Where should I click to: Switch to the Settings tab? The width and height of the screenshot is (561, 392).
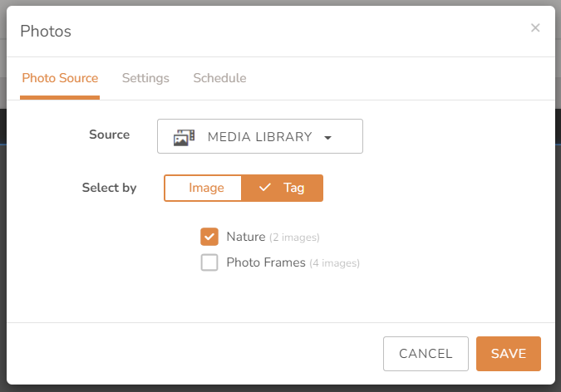click(x=145, y=78)
